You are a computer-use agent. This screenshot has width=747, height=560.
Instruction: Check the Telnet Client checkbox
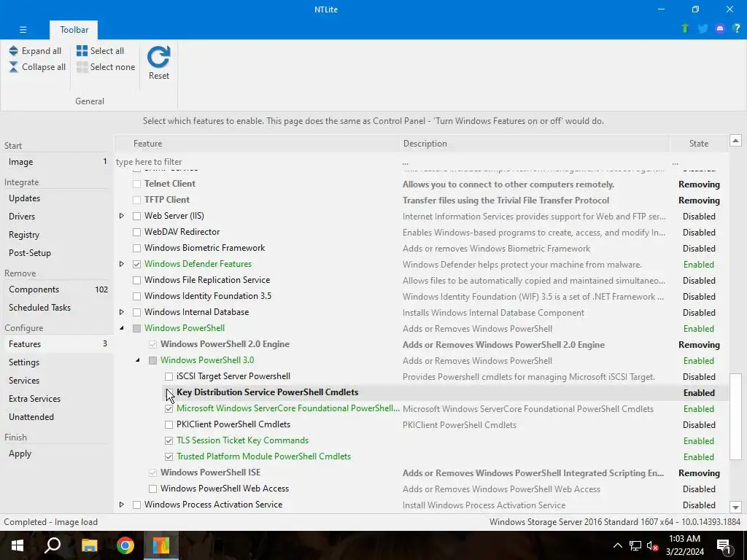point(136,184)
